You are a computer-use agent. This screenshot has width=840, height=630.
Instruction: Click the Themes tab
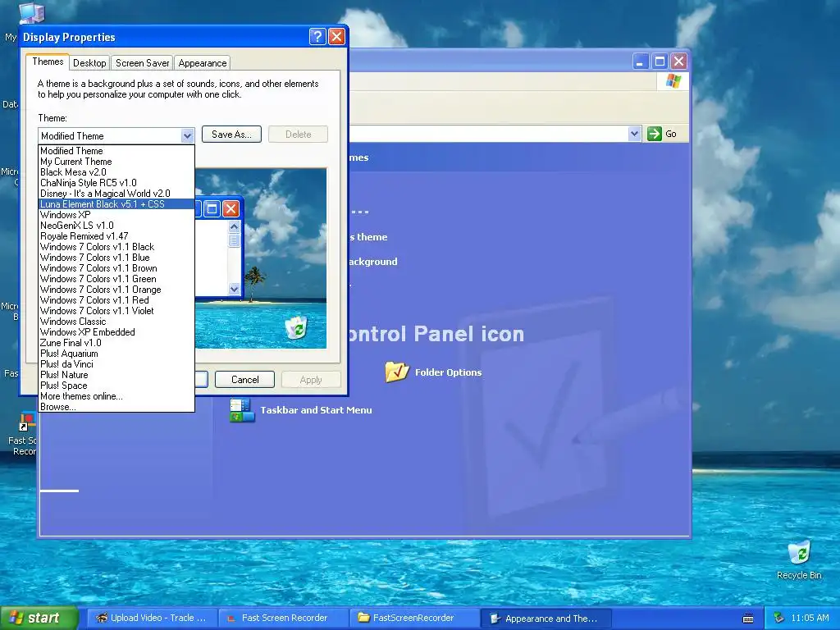point(48,62)
